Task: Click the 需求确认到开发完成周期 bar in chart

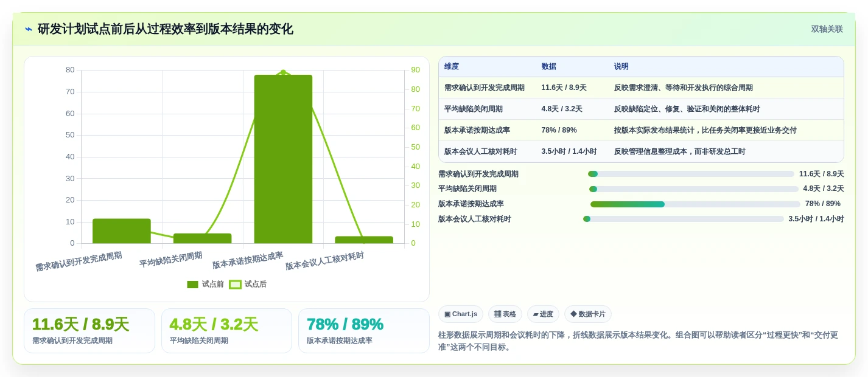Action: click(122, 231)
